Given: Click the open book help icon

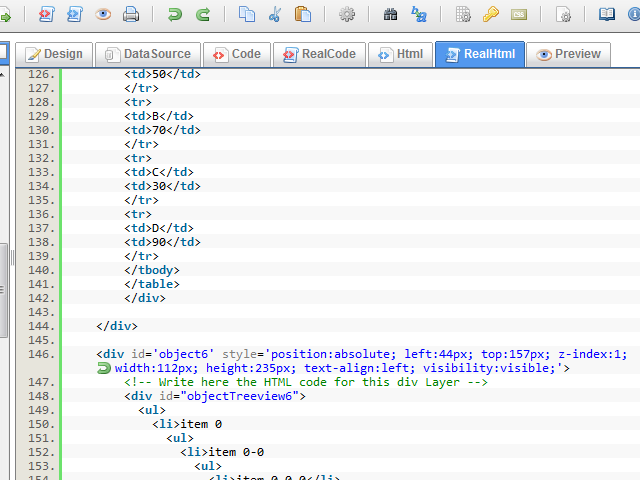Looking at the screenshot, I should [x=607, y=15].
